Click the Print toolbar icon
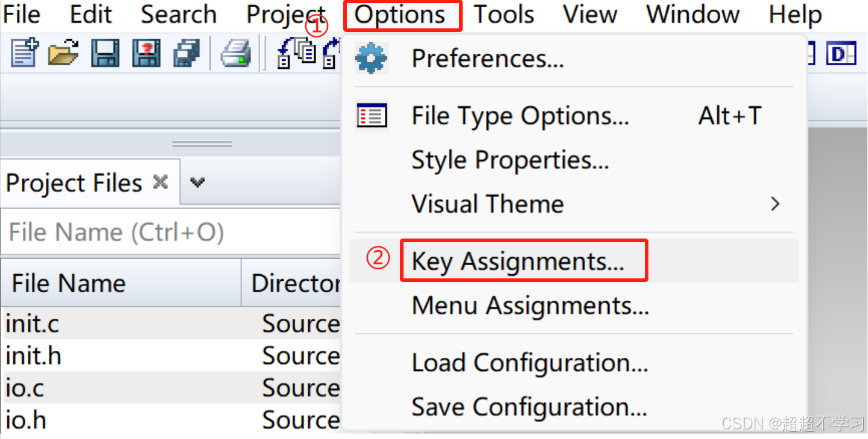 pos(236,53)
